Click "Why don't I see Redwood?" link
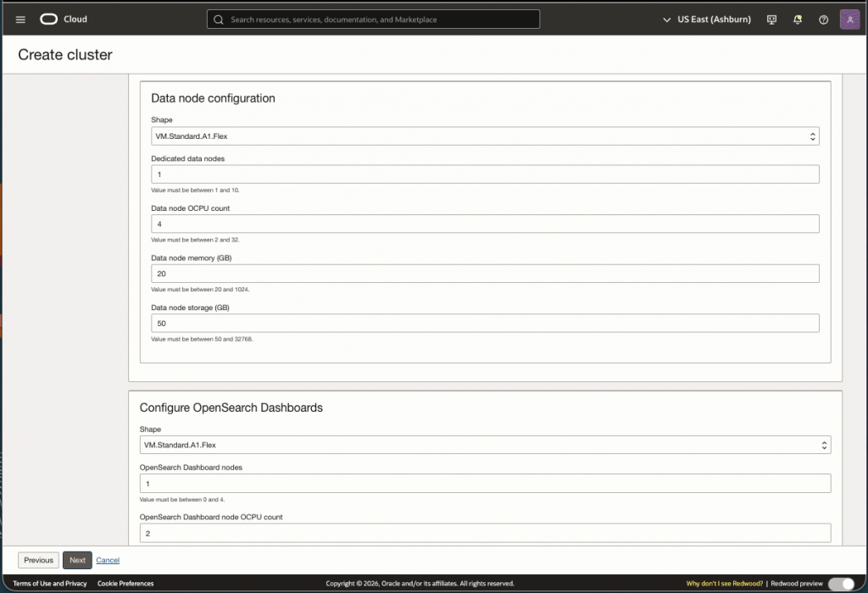Viewport: 868px width, 593px height. point(725,584)
